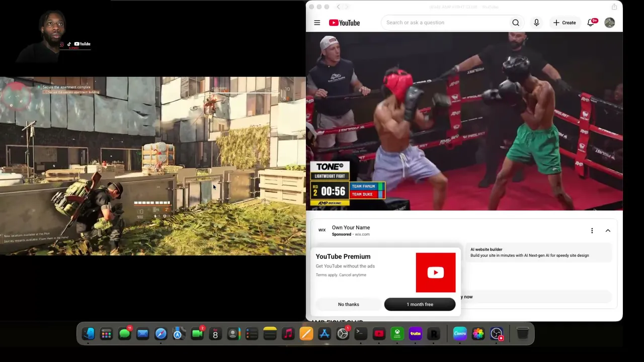Open Photos in the Dock
This screenshot has height=362, width=644.
point(478,333)
